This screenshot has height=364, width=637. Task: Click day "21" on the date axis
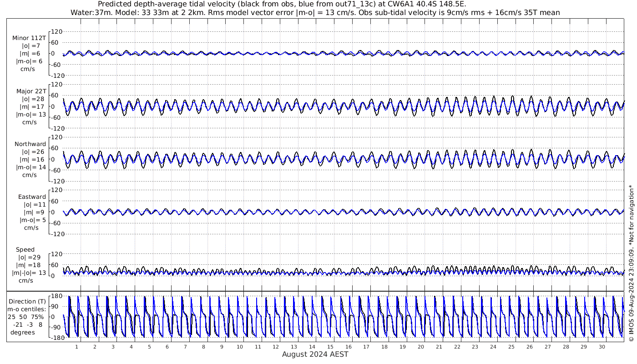coord(439,346)
